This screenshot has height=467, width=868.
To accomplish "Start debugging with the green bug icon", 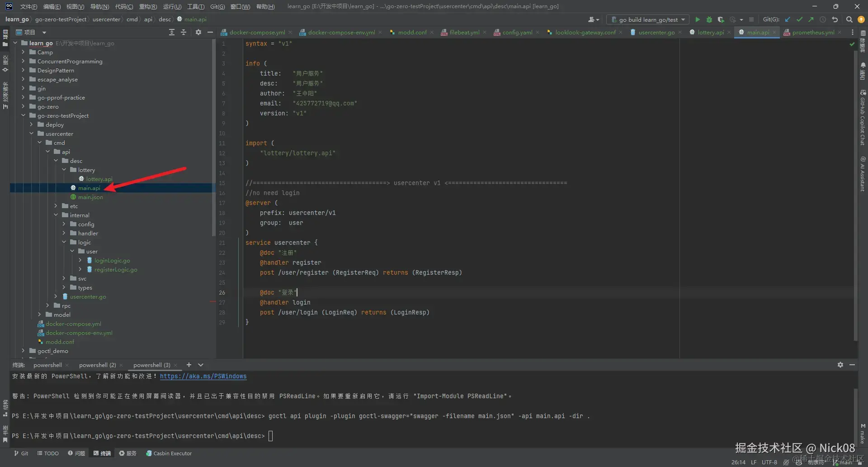I will click(x=709, y=19).
